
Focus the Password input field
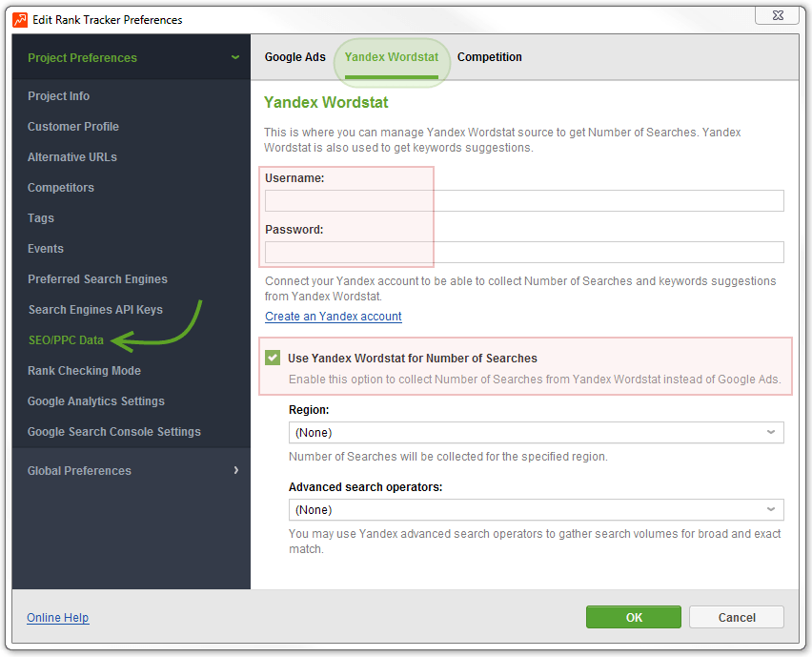tap(524, 253)
